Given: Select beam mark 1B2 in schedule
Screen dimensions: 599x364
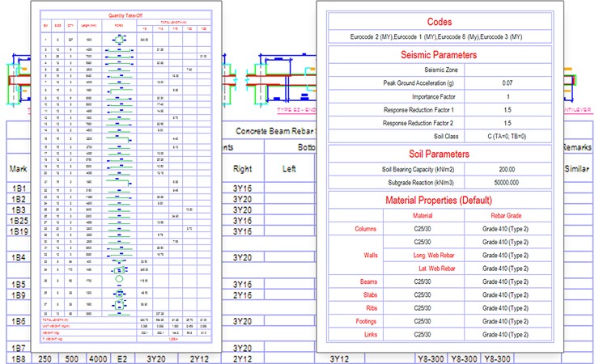Looking at the screenshot, I should point(19,199).
